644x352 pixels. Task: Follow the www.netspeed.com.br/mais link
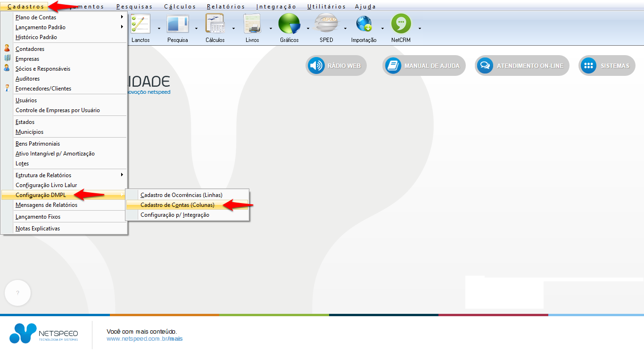click(x=145, y=339)
